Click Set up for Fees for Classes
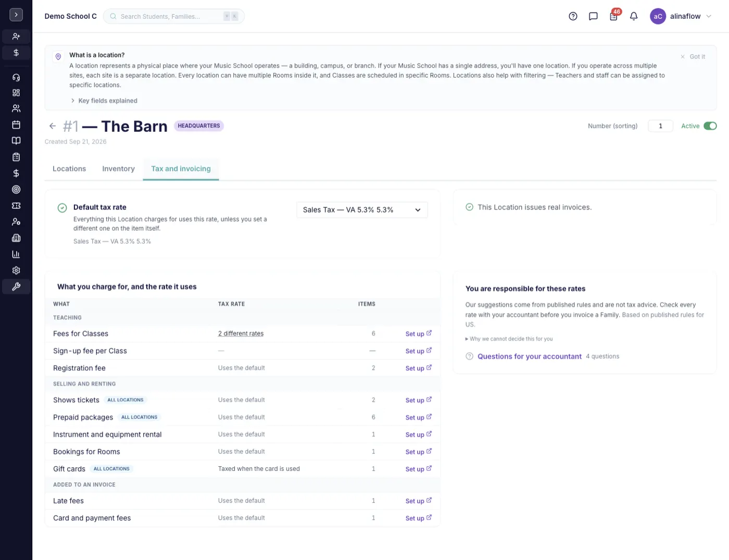The width and height of the screenshot is (729, 560). (419, 334)
